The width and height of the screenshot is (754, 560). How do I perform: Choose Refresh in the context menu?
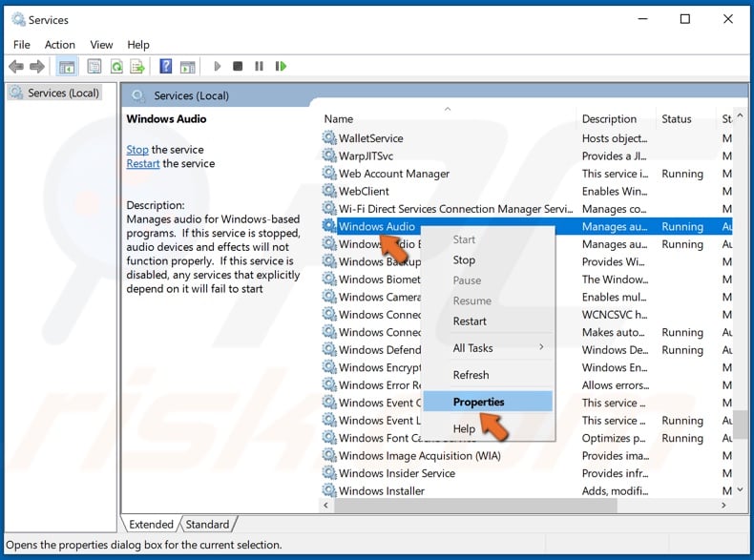488,375
